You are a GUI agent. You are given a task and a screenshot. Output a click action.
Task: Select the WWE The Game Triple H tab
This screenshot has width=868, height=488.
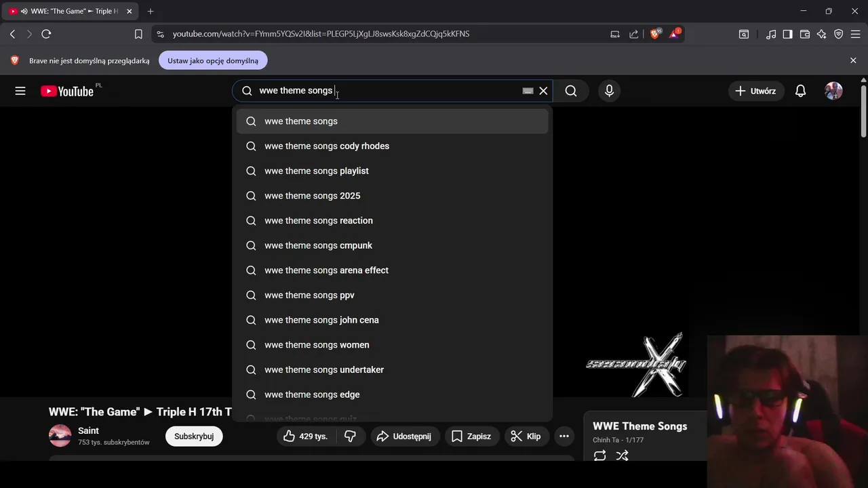(x=70, y=12)
